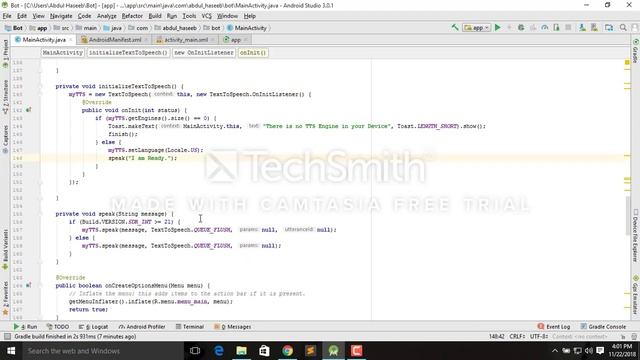Open the Profile app gauge icon

point(544,28)
